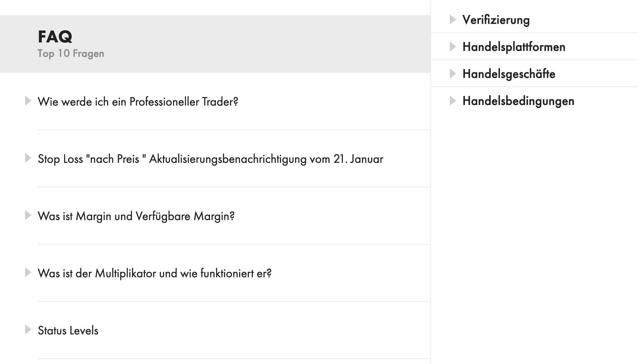Expand the triangle for the Margin question
Screen dimensions: 644x364
28,215
